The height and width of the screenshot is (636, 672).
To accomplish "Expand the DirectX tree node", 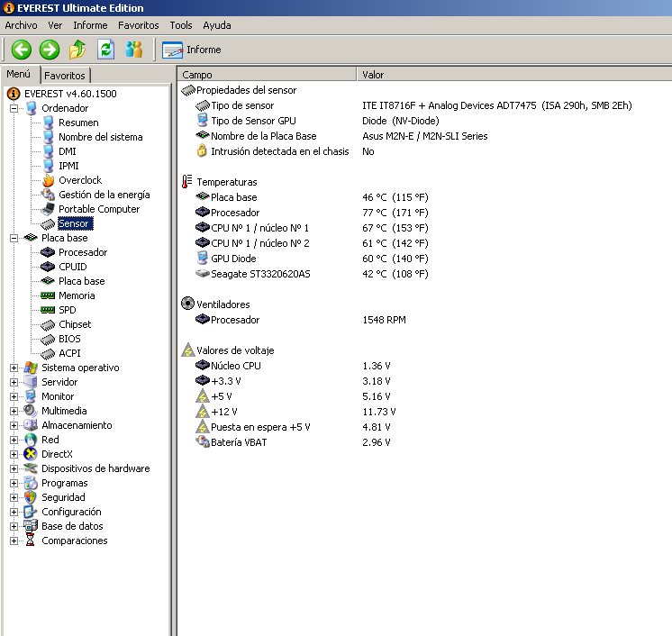I will tap(14, 454).
